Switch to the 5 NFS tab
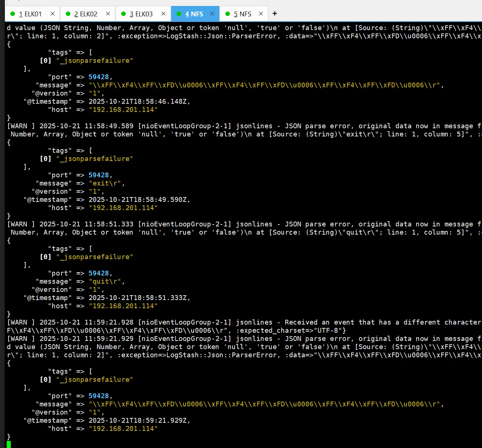 click(x=242, y=14)
